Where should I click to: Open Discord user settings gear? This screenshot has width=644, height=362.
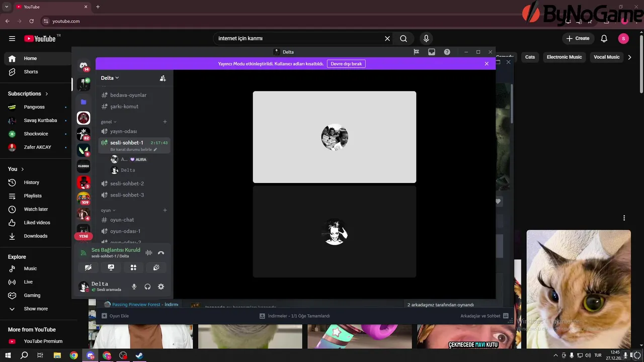click(x=161, y=287)
